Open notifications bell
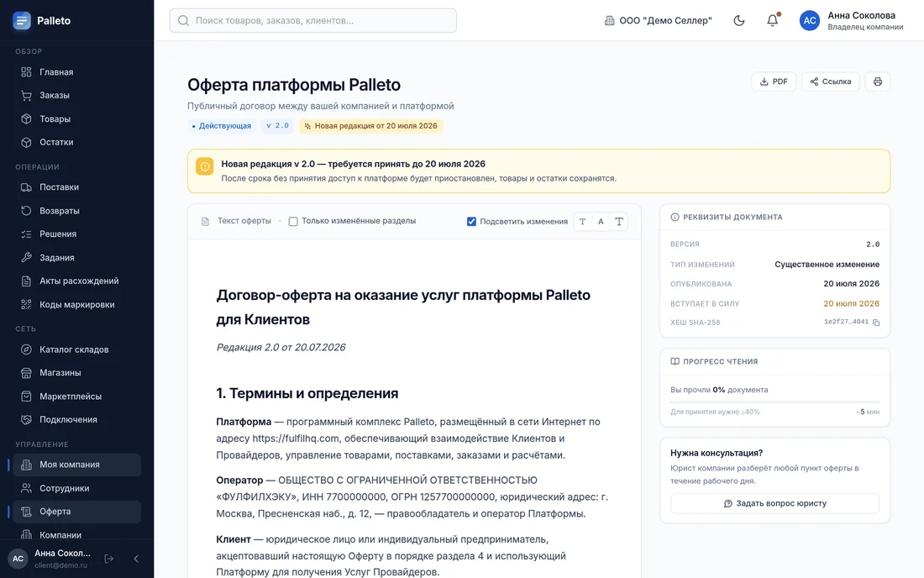The height and width of the screenshot is (578, 924). pyautogui.click(x=772, y=21)
